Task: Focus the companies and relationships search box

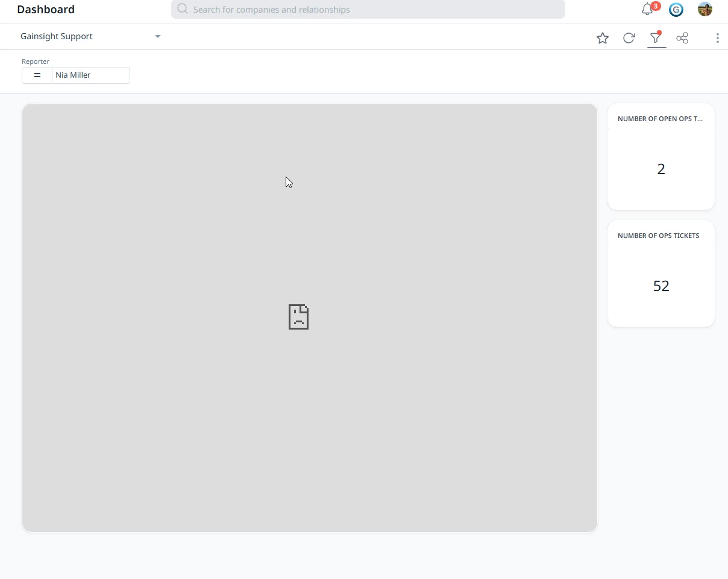Action: tap(368, 10)
